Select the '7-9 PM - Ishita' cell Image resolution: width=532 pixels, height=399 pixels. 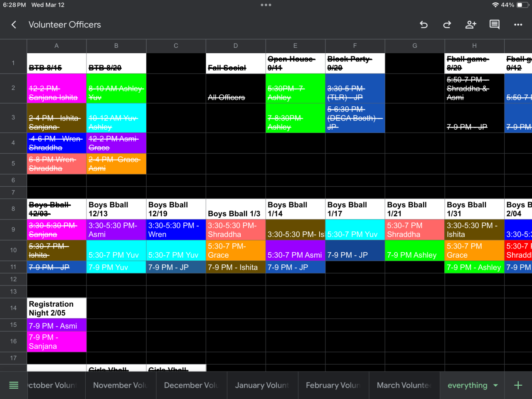236,267
